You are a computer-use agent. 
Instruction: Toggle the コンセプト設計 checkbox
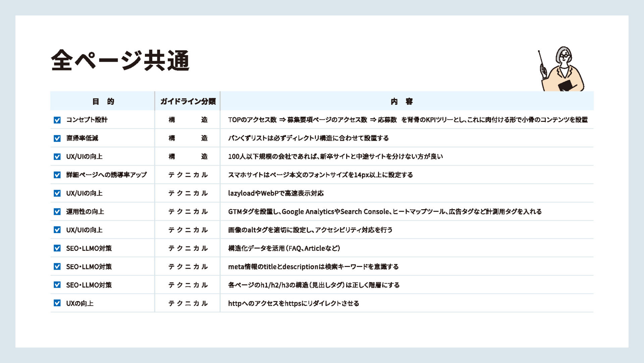(x=57, y=120)
